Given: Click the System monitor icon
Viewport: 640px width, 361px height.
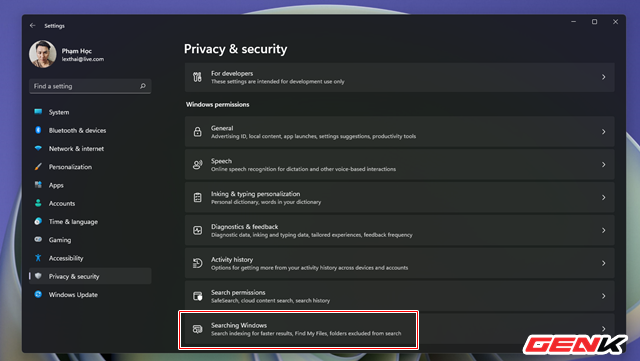Looking at the screenshot, I should pos(38,111).
